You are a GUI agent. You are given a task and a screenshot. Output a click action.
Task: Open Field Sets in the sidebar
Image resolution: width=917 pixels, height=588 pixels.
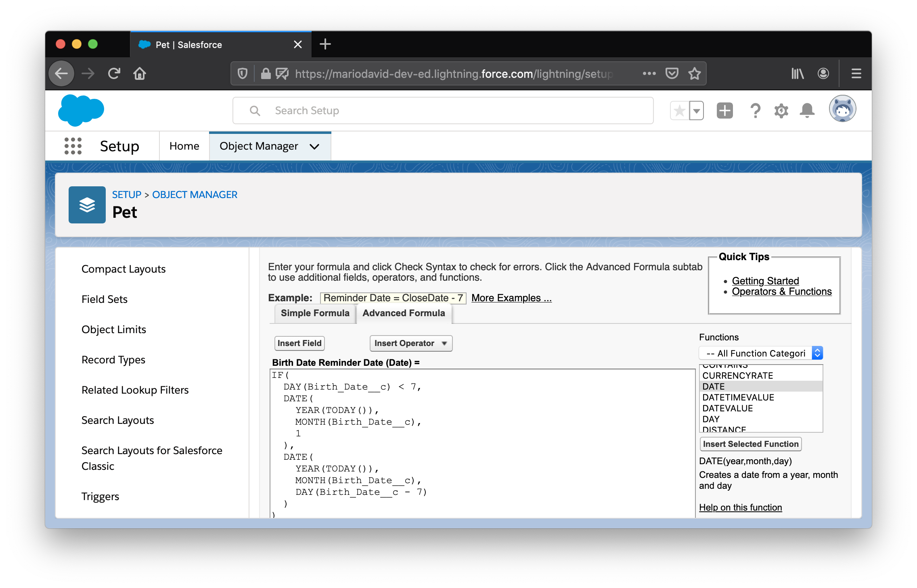[105, 299]
